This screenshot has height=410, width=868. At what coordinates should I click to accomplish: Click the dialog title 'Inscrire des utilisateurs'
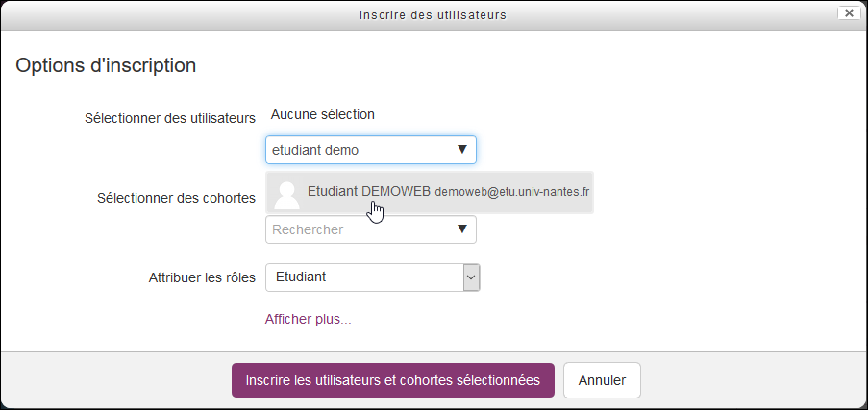pos(433,14)
